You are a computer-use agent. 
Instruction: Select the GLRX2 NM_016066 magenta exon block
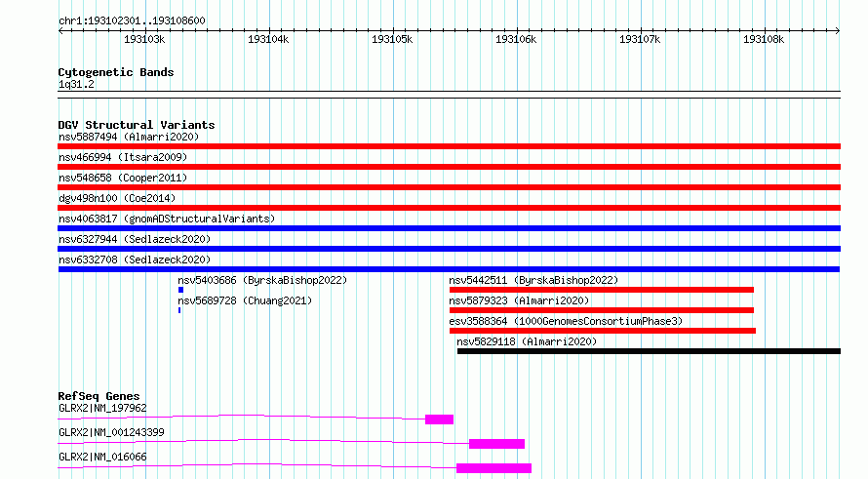coord(493,468)
